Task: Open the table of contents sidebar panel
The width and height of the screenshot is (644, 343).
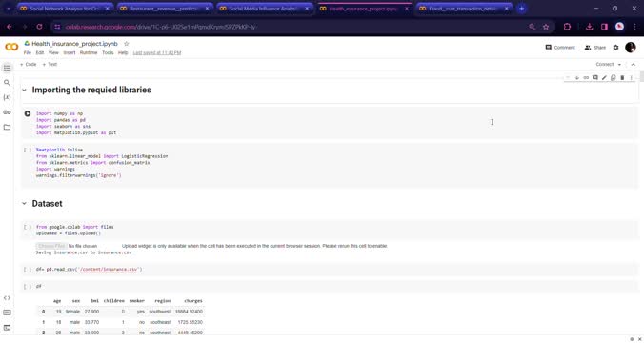Action: (x=7, y=68)
